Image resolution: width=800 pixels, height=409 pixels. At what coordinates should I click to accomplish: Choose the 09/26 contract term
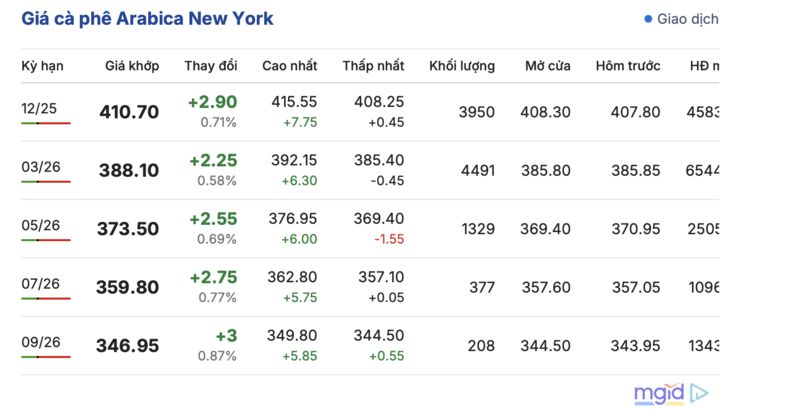click(40, 341)
